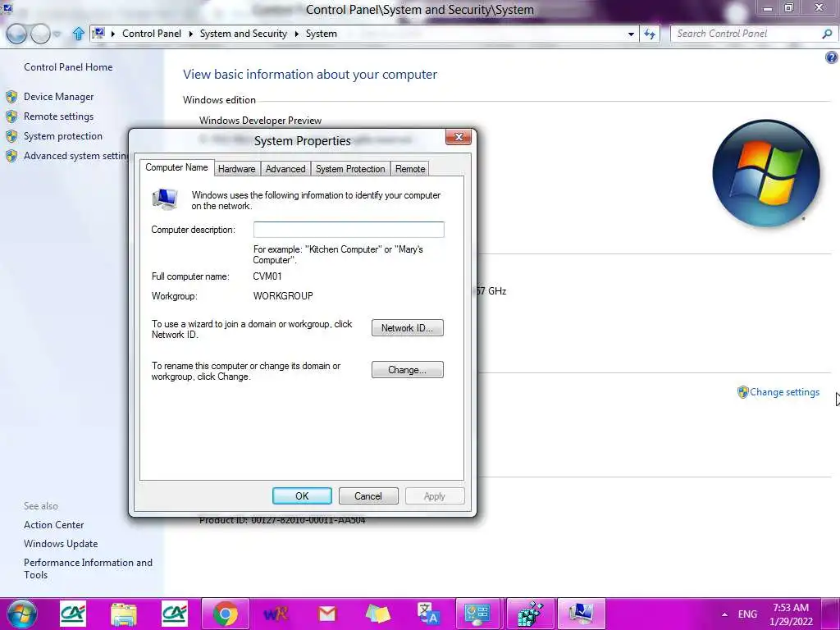
Task: Click the ENG language indicator
Action: tap(747, 614)
